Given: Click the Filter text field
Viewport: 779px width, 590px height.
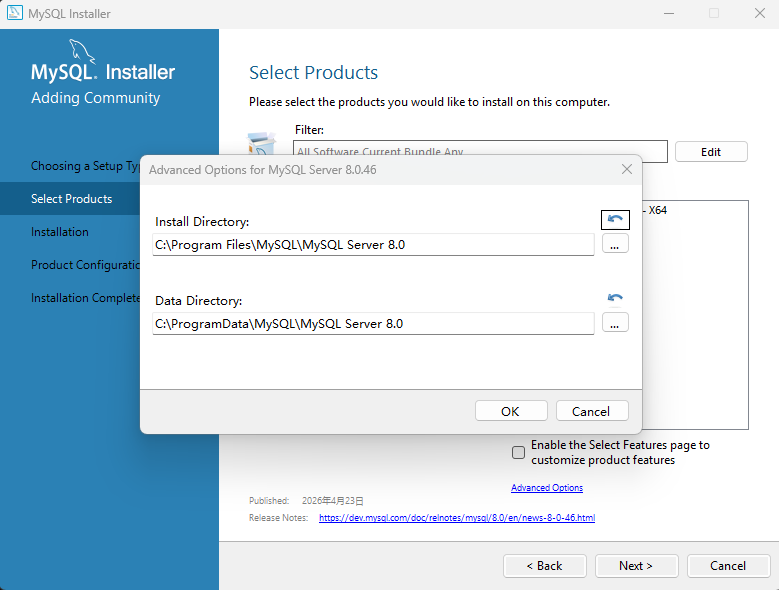Looking at the screenshot, I should tap(480, 151).
